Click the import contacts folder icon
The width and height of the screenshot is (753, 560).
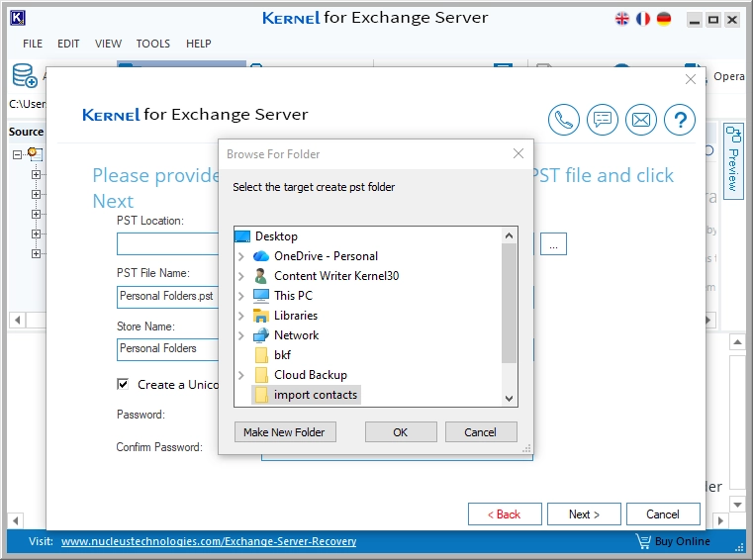point(261,395)
